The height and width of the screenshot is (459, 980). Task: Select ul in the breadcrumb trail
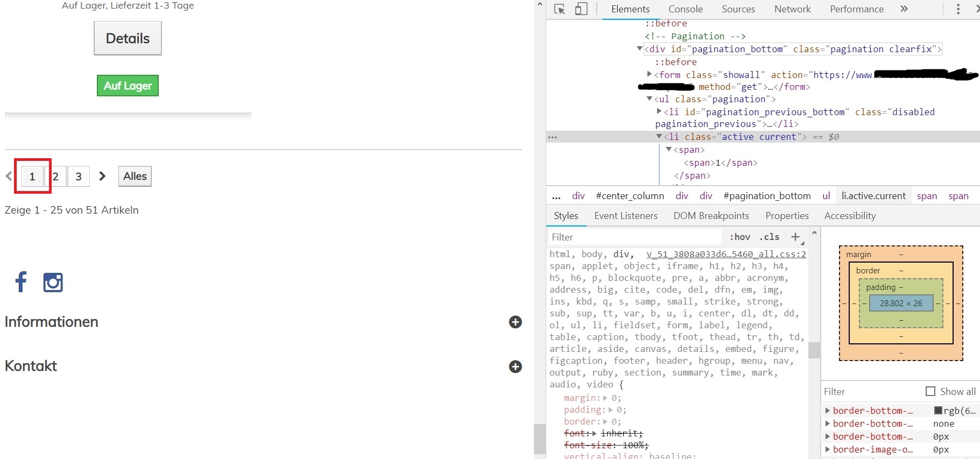[826, 196]
